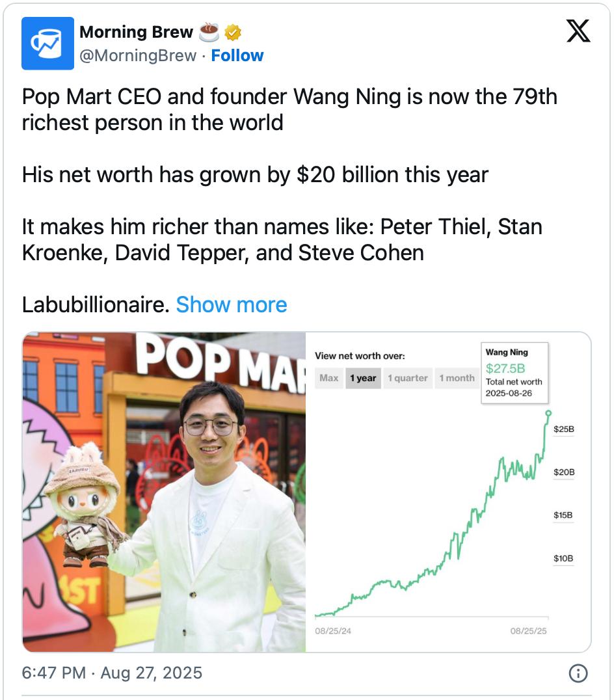Switch to the 1 quarter range

click(x=408, y=378)
